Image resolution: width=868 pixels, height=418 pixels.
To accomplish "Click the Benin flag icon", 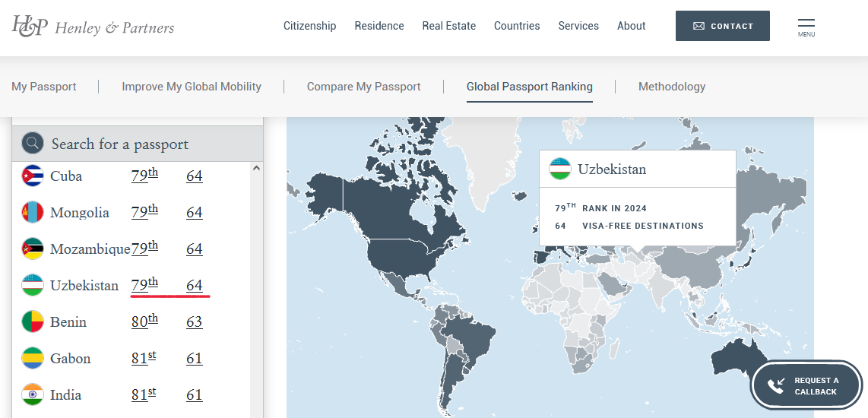I will click(x=33, y=322).
